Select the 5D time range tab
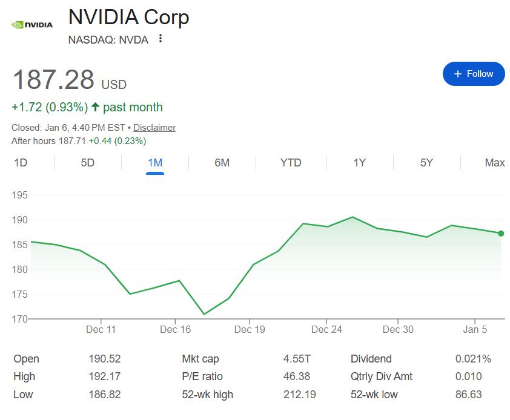Screen dimensions: 510x420 click(88, 163)
